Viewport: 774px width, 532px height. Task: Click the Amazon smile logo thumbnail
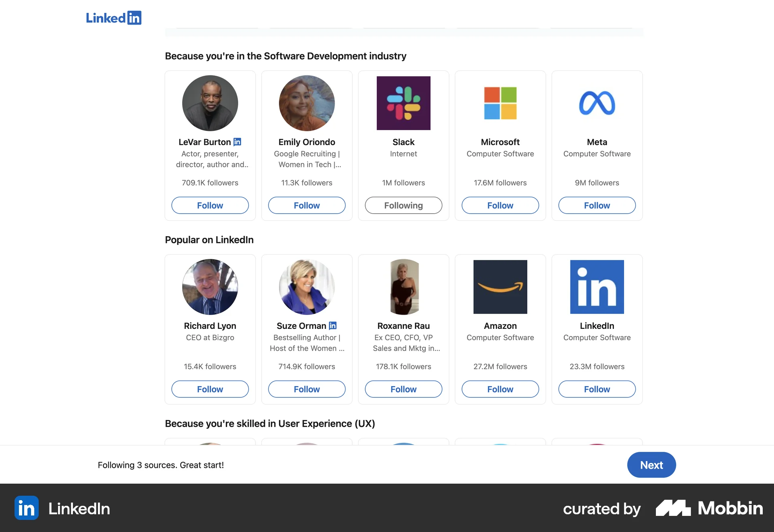[500, 287]
